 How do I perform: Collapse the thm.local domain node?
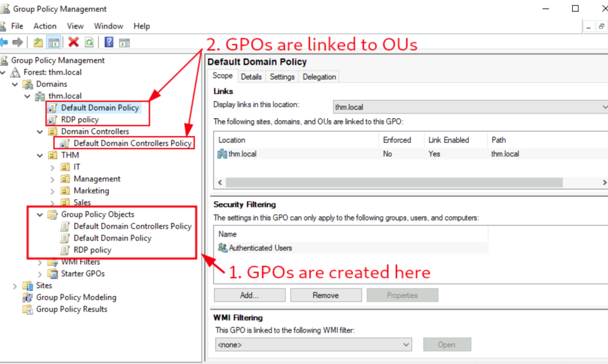tap(28, 96)
